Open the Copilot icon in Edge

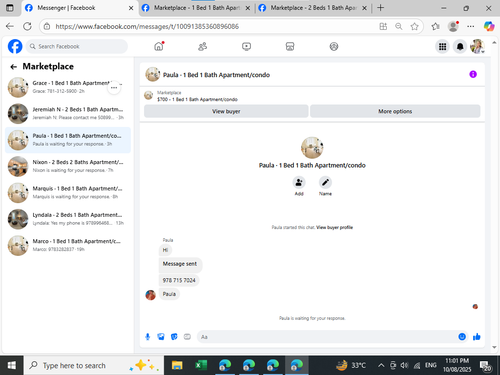pos(489,26)
